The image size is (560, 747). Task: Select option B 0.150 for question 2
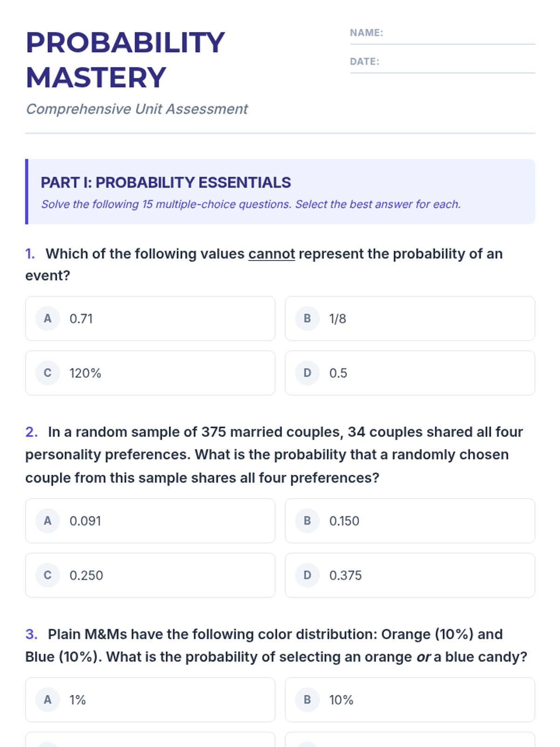409,521
